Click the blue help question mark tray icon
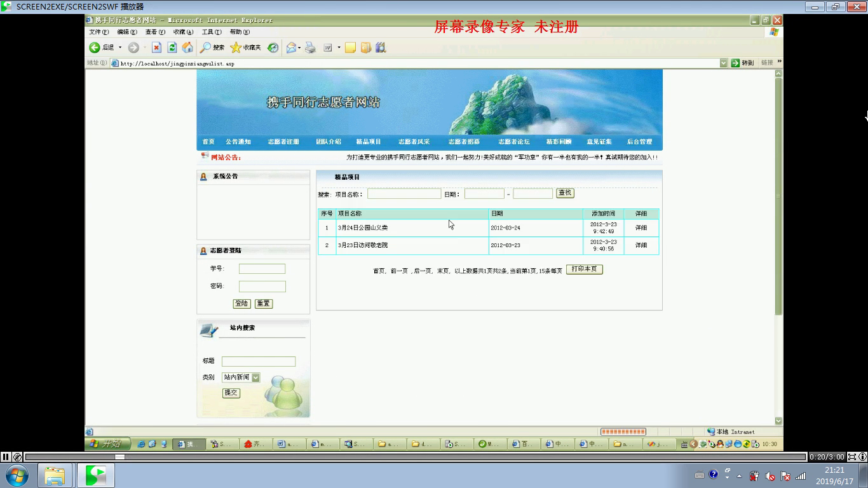 (x=714, y=474)
